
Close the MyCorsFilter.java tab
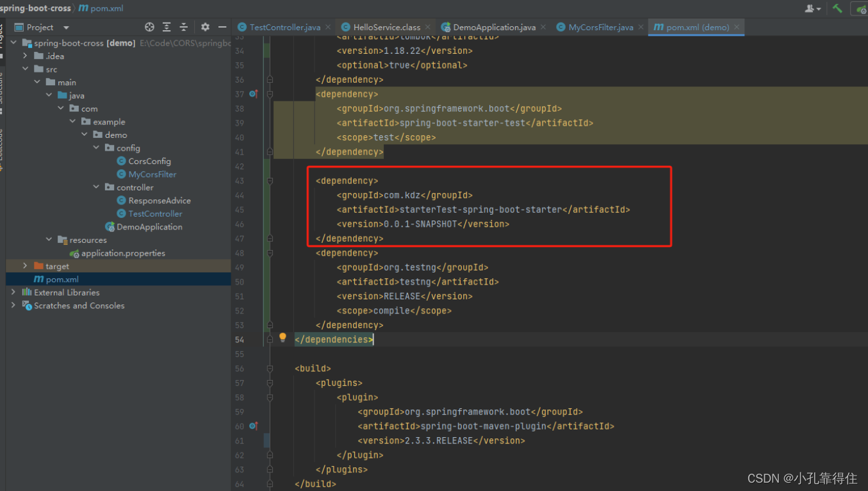[x=641, y=27]
